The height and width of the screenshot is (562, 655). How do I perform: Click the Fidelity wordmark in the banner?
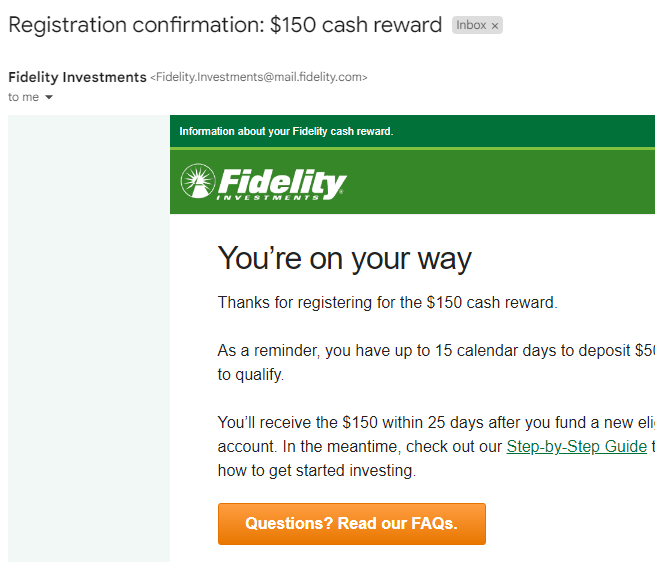click(x=281, y=181)
